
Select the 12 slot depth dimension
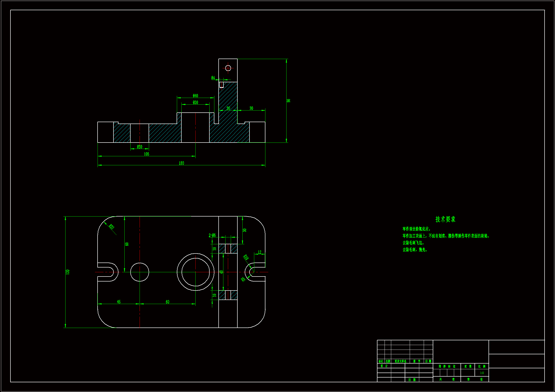(259, 252)
